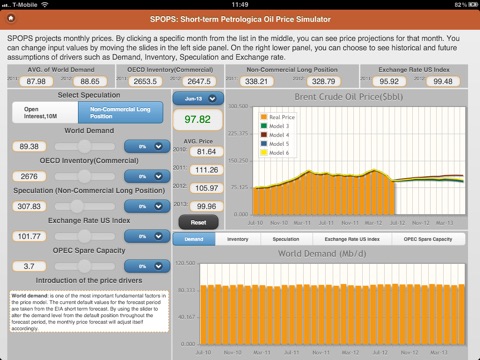This screenshot has height=360, width=480.
Task: Select Open Interest,10M speculation option
Action: pyautogui.click(x=45, y=113)
